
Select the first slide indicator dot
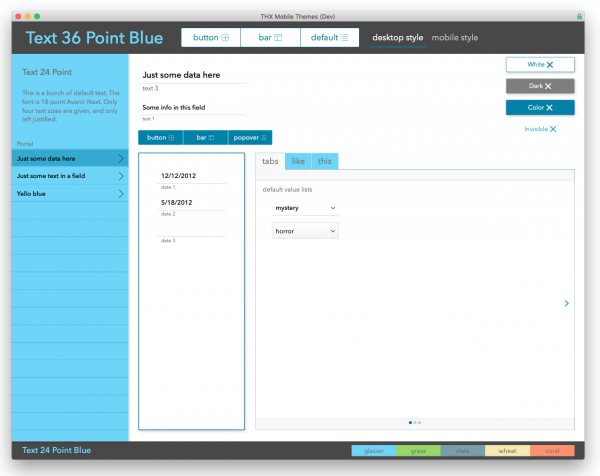[410, 423]
